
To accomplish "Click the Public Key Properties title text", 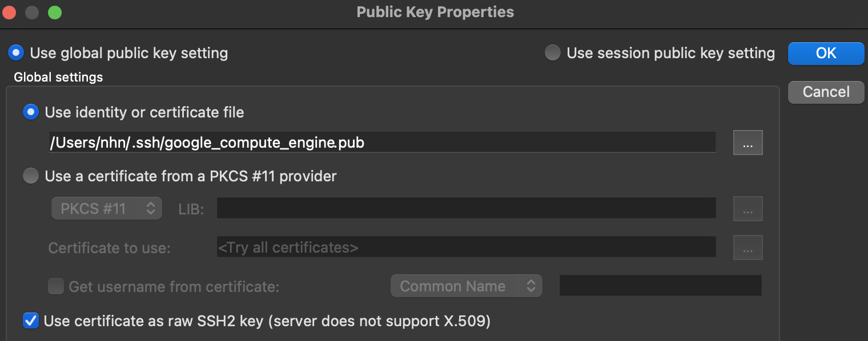I will tap(435, 12).
